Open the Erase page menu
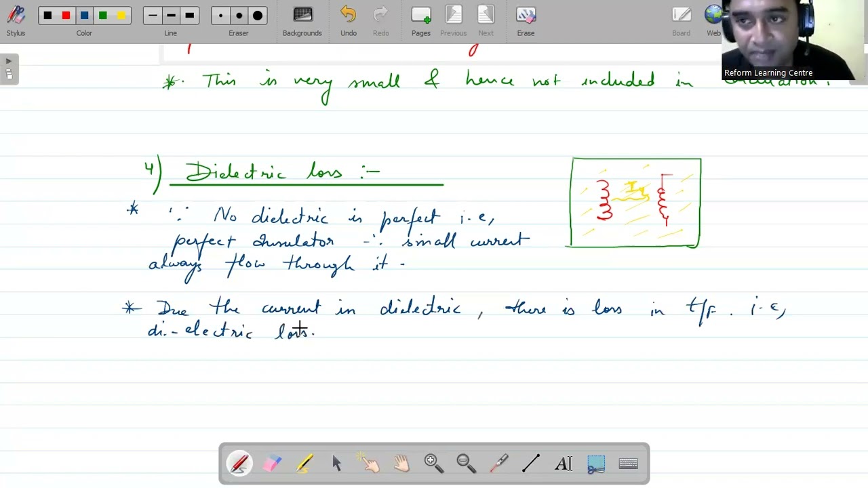 point(526,20)
